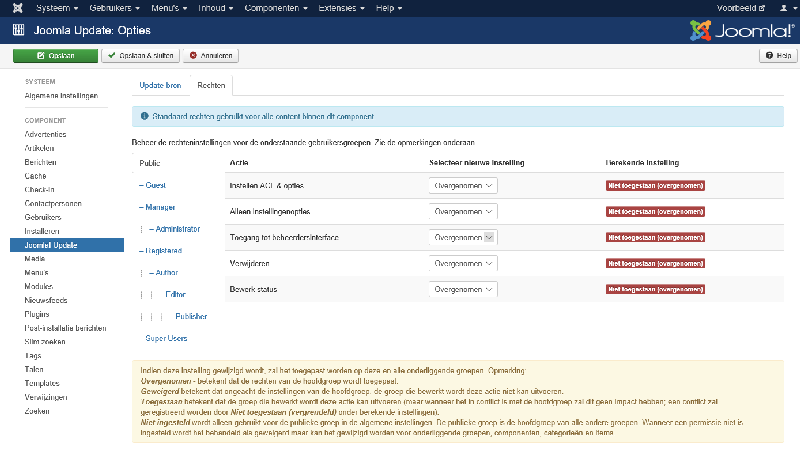
Task: Click the Annuleren button
Action: coord(211,56)
